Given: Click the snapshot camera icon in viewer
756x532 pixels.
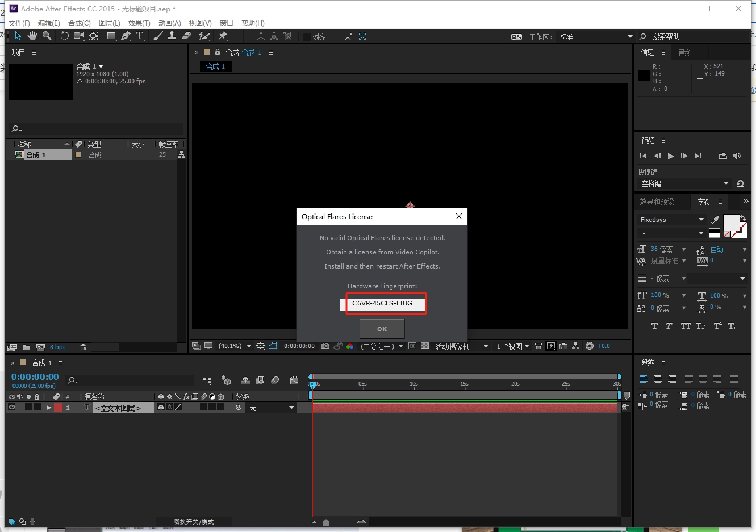Looking at the screenshot, I should [325, 346].
